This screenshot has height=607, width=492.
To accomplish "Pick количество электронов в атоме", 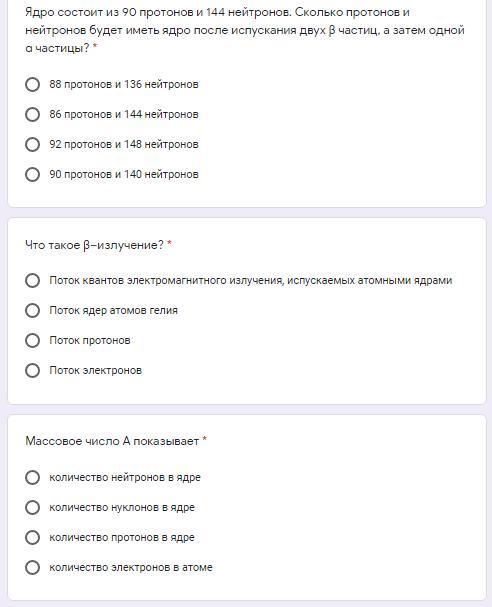I will (x=33, y=568).
